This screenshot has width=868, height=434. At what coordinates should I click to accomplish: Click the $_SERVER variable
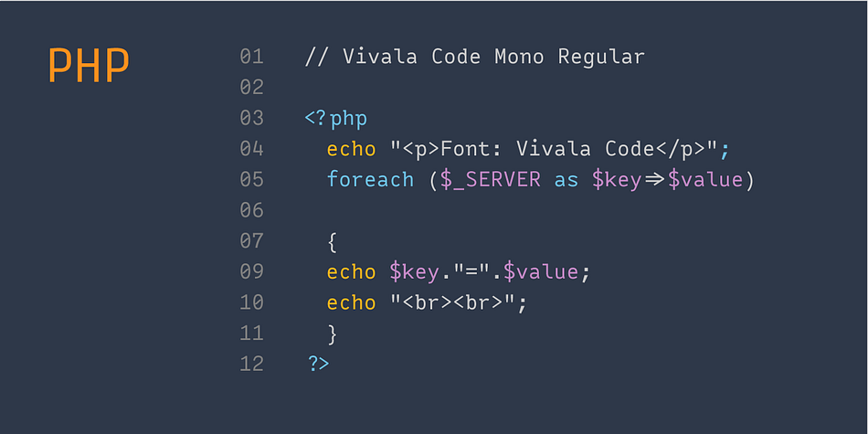[491, 180]
